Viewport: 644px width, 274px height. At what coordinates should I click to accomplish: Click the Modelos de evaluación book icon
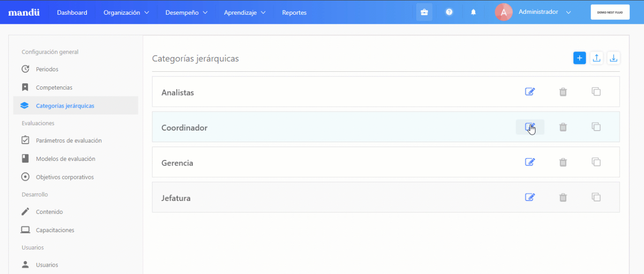click(x=25, y=159)
